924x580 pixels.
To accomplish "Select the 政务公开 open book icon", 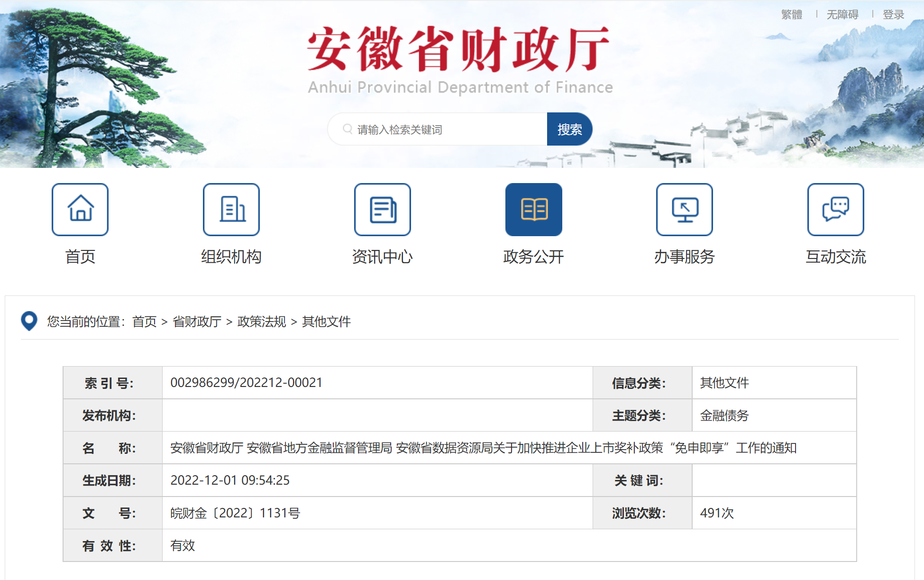I will pos(534,209).
